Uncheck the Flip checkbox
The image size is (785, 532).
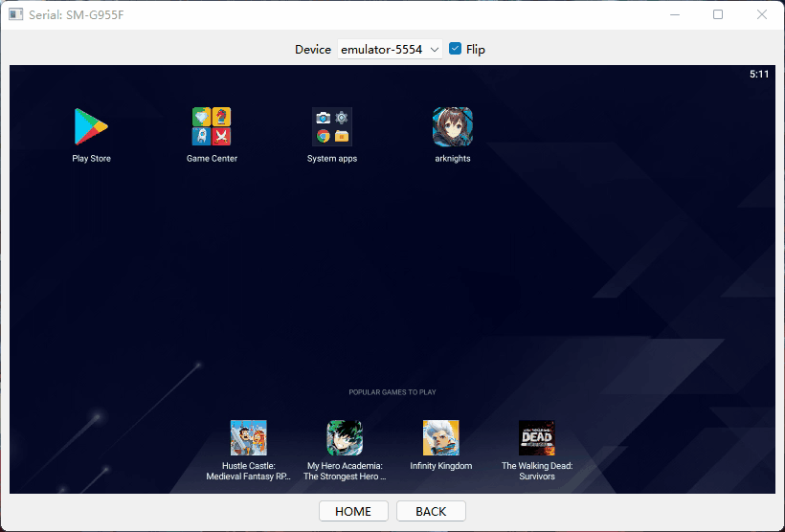click(x=456, y=49)
